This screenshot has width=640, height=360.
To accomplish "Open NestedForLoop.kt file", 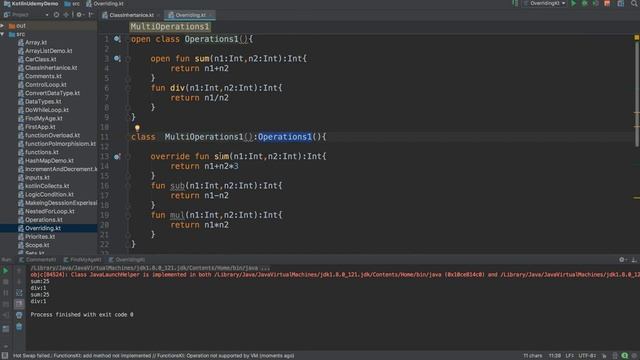I will click(x=50, y=211).
